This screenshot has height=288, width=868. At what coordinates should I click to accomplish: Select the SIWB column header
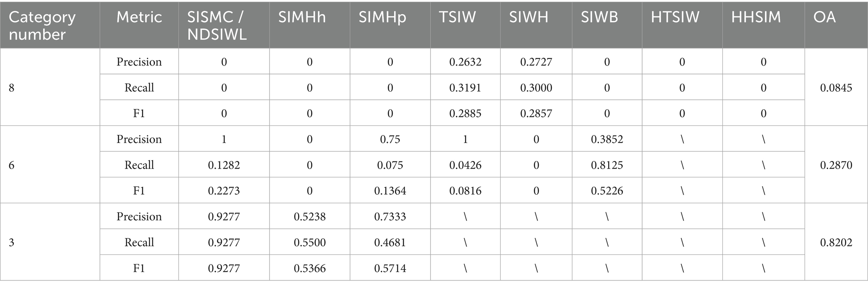point(599,17)
